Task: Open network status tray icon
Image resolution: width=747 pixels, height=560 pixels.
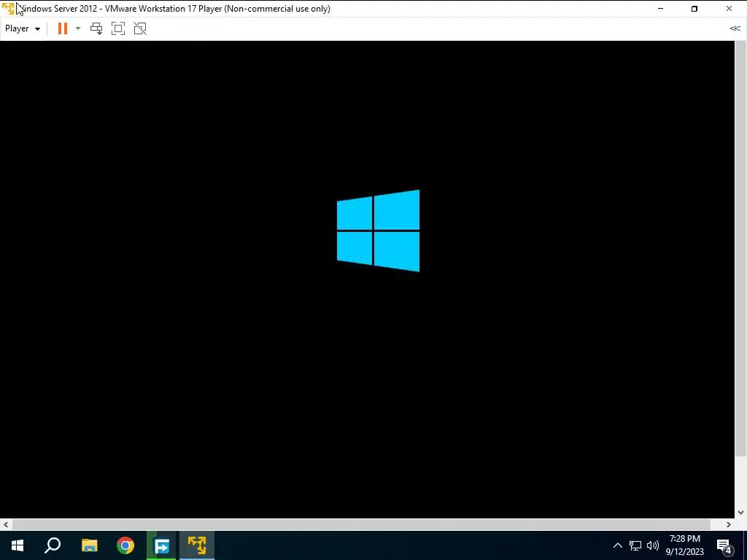Action: click(635, 545)
